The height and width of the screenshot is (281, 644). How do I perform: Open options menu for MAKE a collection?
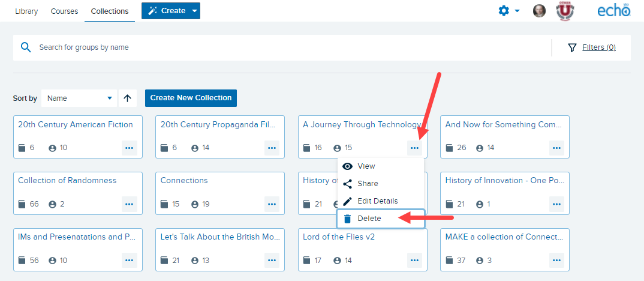(x=556, y=261)
